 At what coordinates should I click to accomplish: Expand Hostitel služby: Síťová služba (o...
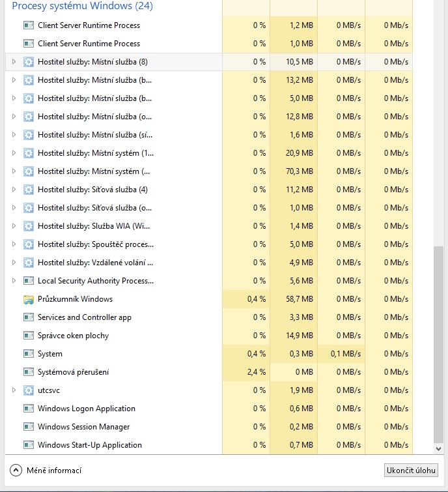[x=14, y=207]
